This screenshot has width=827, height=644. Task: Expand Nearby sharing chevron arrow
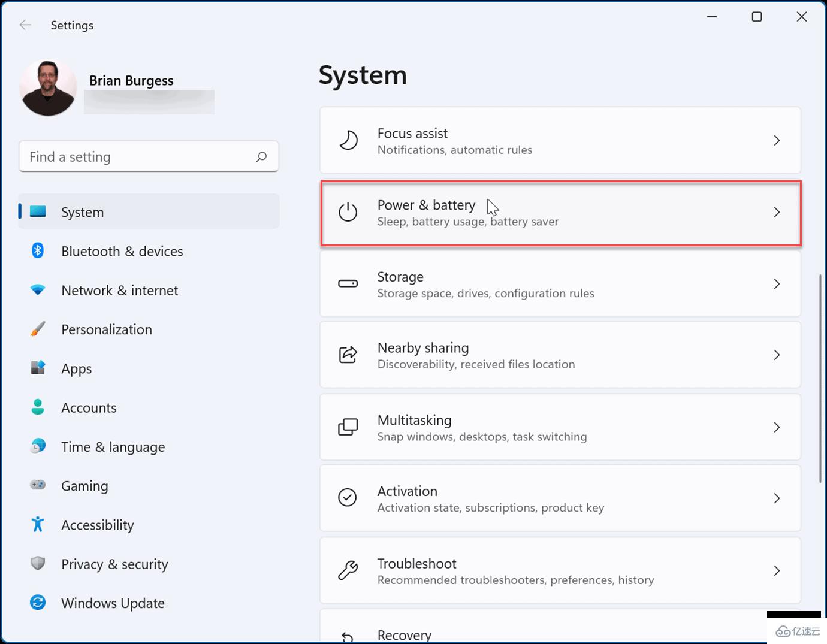[x=777, y=355]
